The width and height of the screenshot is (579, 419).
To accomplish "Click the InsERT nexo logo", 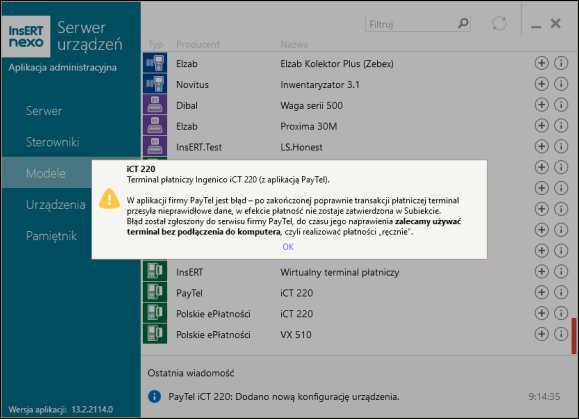I will click(26, 36).
